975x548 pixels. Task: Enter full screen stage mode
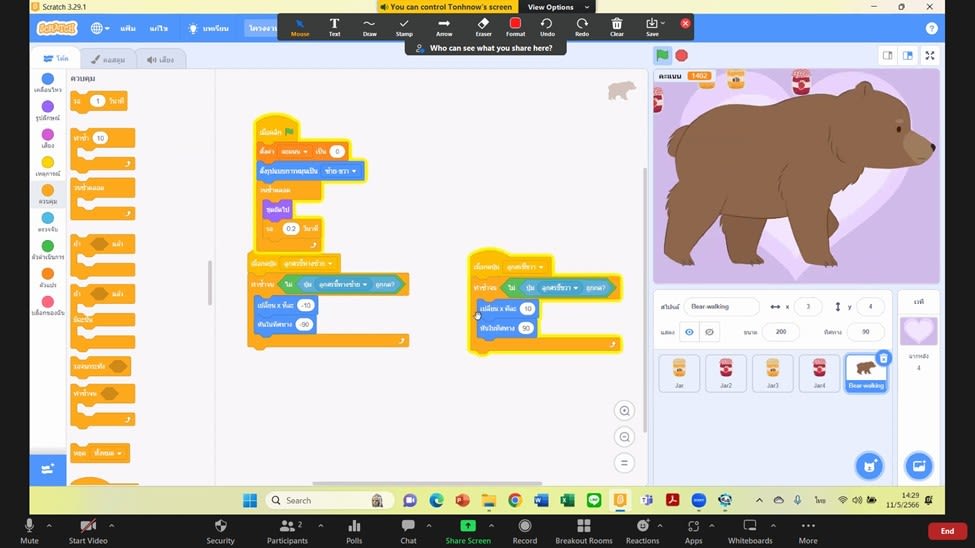(x=930, y=55)
